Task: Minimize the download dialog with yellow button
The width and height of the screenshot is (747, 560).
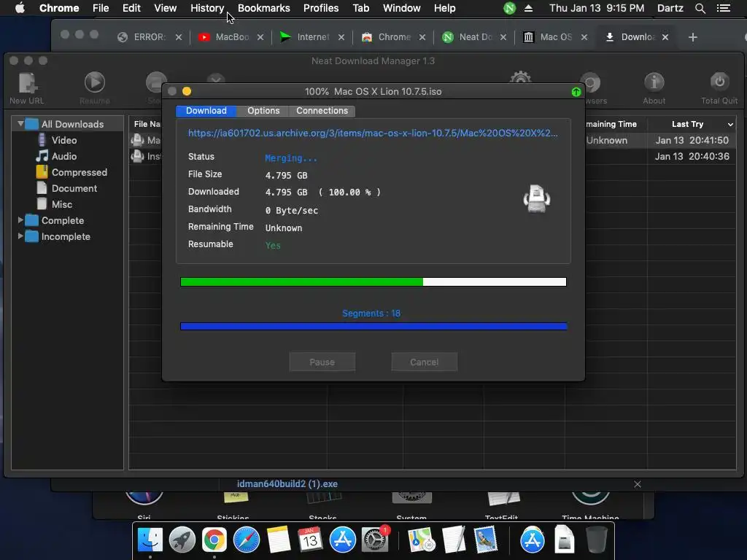Action: [x=187, y=91]
